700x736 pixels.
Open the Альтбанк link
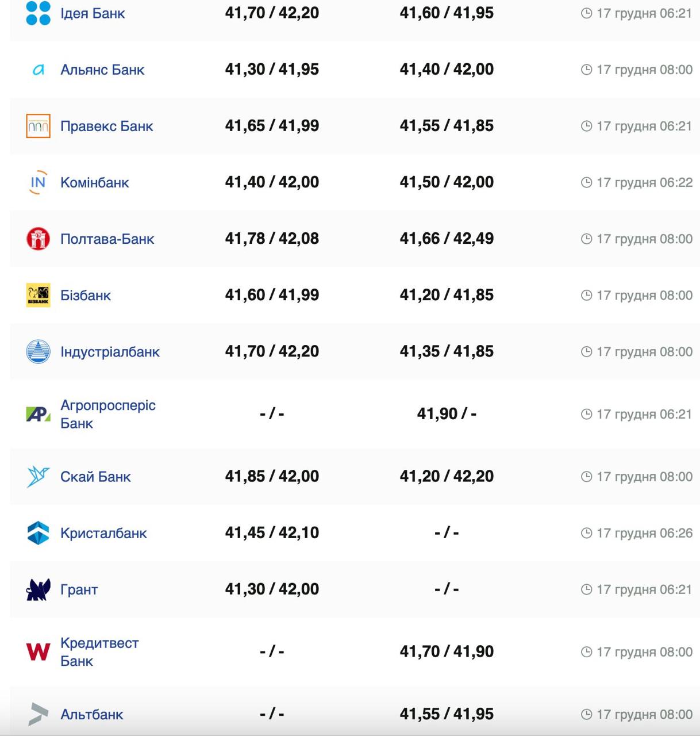click(92, 715)
